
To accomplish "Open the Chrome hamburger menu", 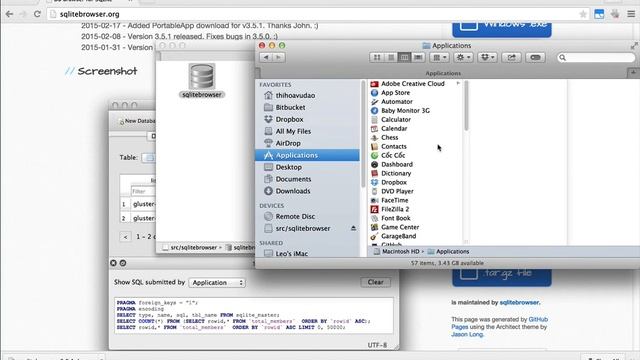I will click(631, 14).
